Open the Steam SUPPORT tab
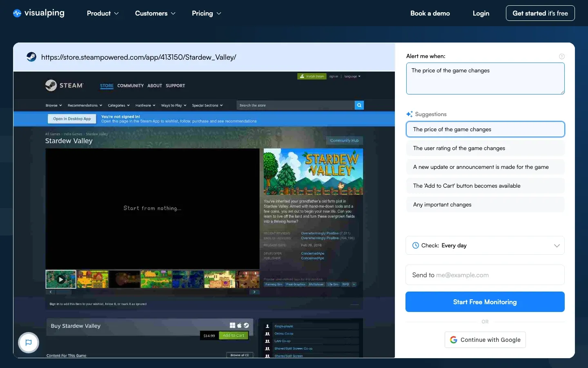Screen dimensions: 588x368 pos(175,85)
